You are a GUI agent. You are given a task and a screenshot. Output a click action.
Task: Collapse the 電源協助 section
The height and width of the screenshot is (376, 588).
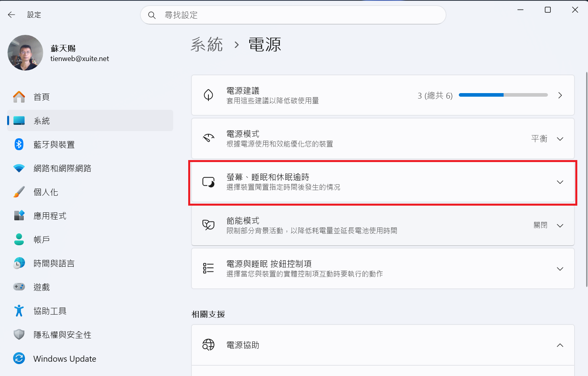(560, 345)
